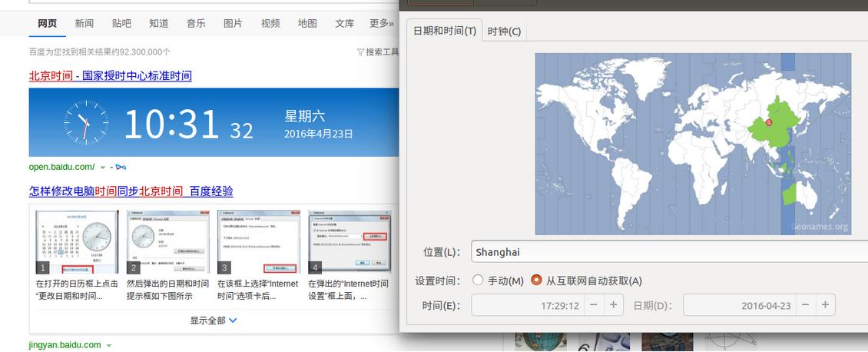
Task: Switch to the 视频 tab
Action: (270, 23)
